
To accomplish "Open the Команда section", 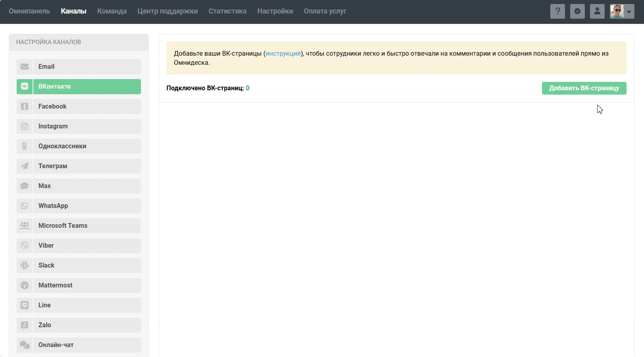I will tap(112, 11).
